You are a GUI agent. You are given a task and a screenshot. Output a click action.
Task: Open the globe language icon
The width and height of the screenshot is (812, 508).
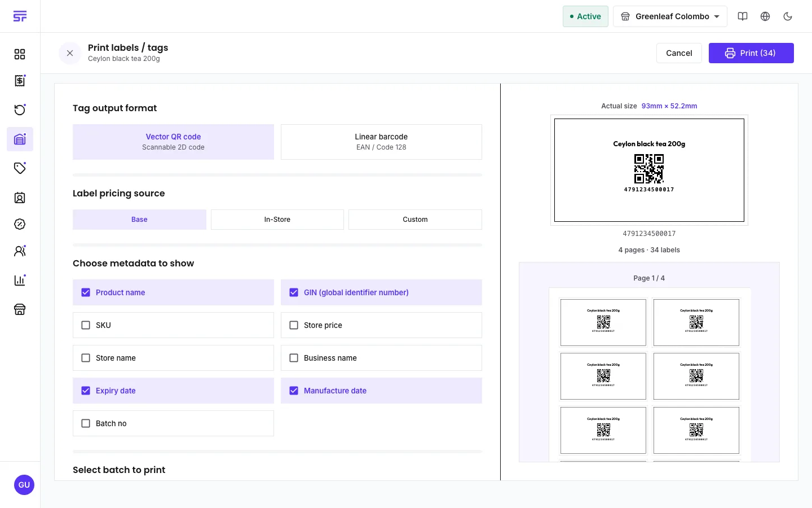pyautogui.click(x=765, y=16)
